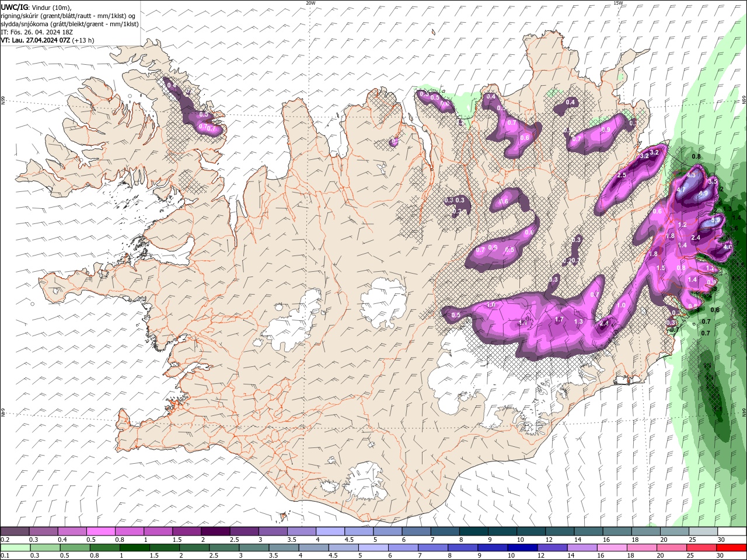Image resolution: width=747 pixels, height=560 pixels.
Task: Select the 0.2 grey-purple swatch in upper legend
Action: click(x=15, y=531)
